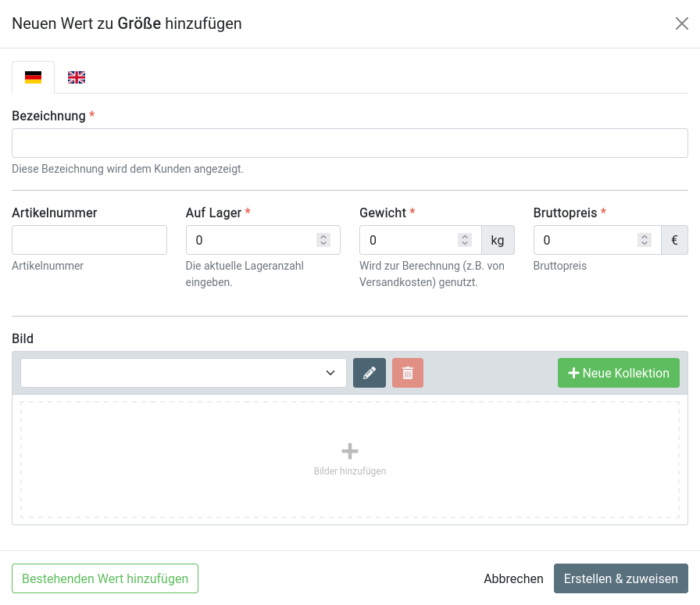Close the dialog with the X icon
The height and width of the screenshot is (605, 700).
[682, 23]
